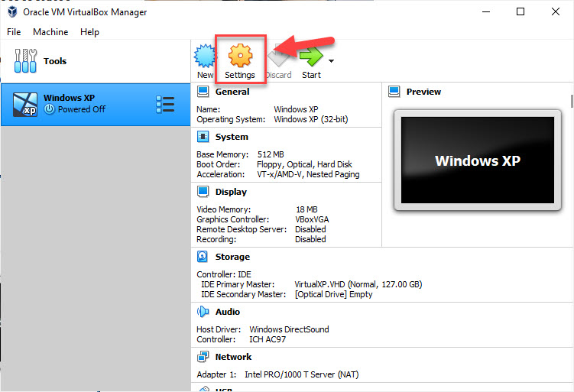
Task: Click the Intel PRO/1000 T Server (NAT) adapter
Action: pyautogui.click(x=302, y=374)
